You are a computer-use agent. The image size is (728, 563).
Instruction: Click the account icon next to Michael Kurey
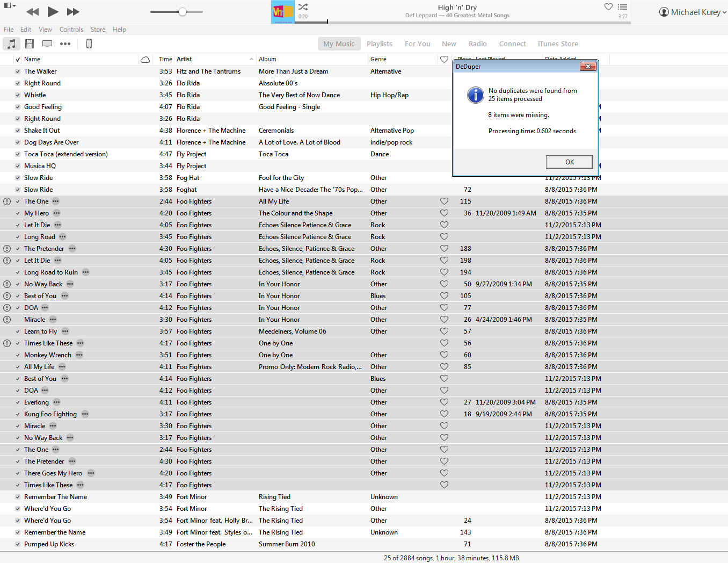664,12
